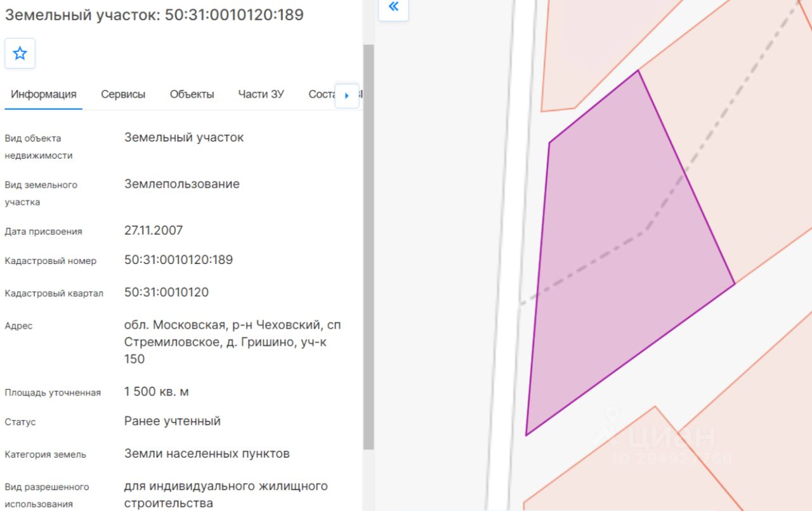Add the land plot to favorites with the star icon
Viewport: 812px width, 511px height.
point(20,53)
